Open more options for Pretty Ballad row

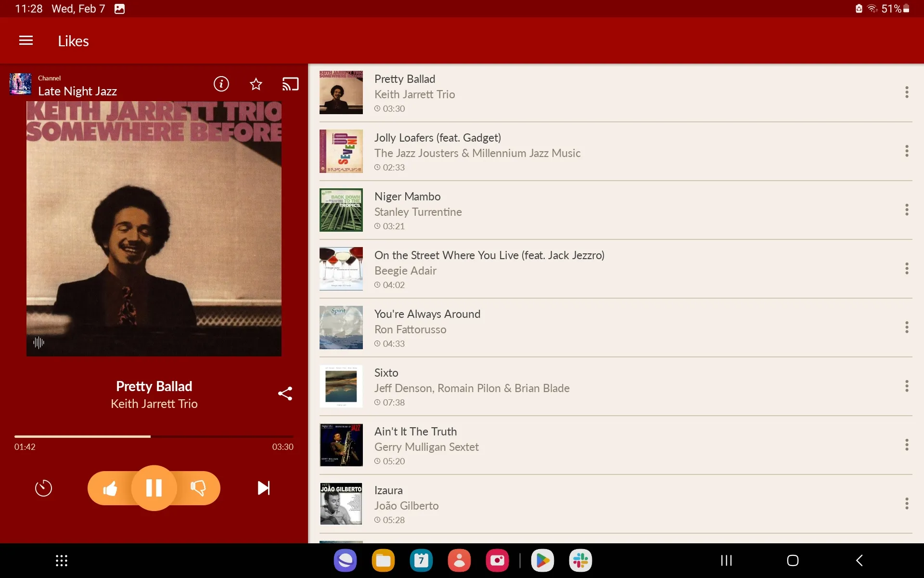[907, 92]
